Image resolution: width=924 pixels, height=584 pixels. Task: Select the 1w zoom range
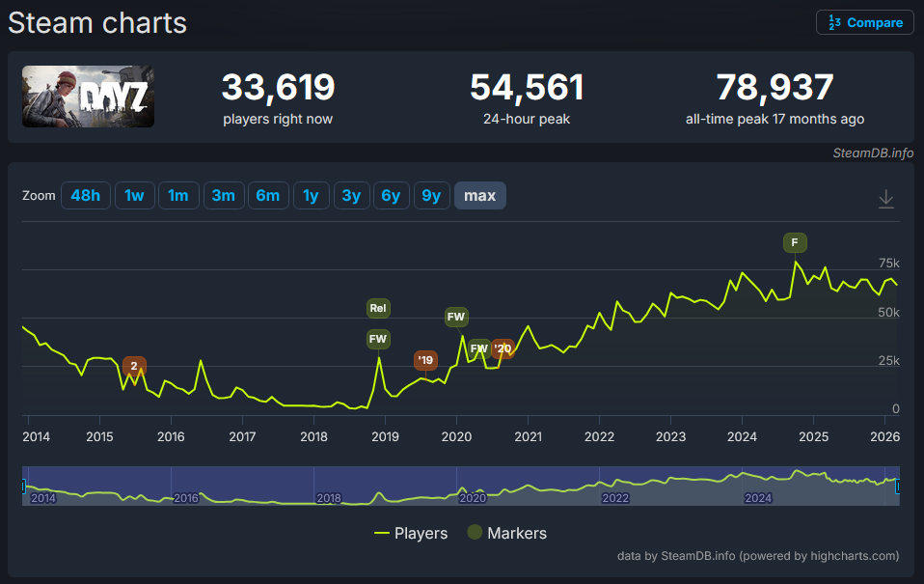[134, 195]
